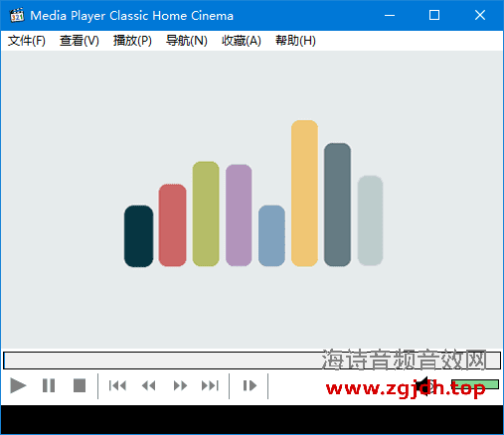Viewport: 504px width, 435px height.
Task: Open the 查看(V) menu
Action: click(80, 41)
